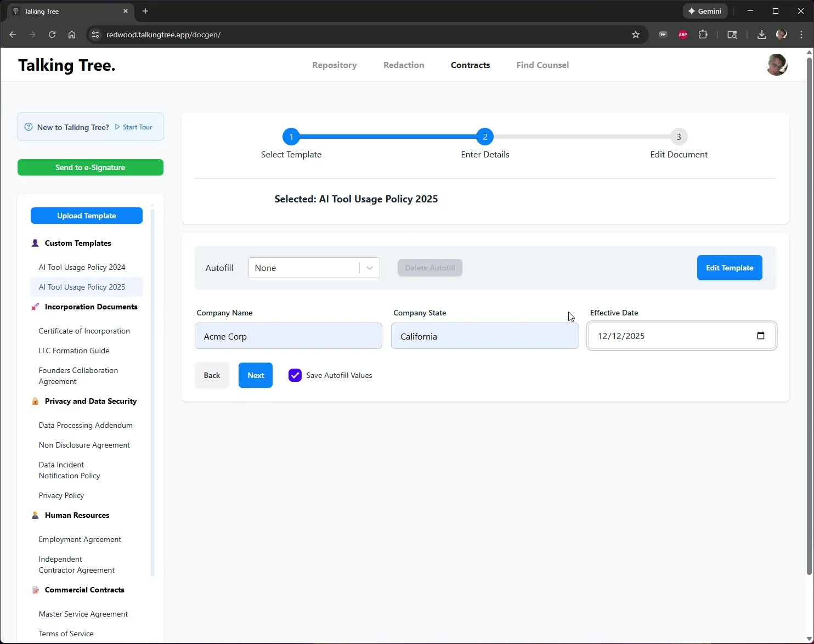Open the user account avatar in Talking Tree
Image resolution: width=814 pixels, height=644 pixels.
pyautogui.click(x=777, y=65)
